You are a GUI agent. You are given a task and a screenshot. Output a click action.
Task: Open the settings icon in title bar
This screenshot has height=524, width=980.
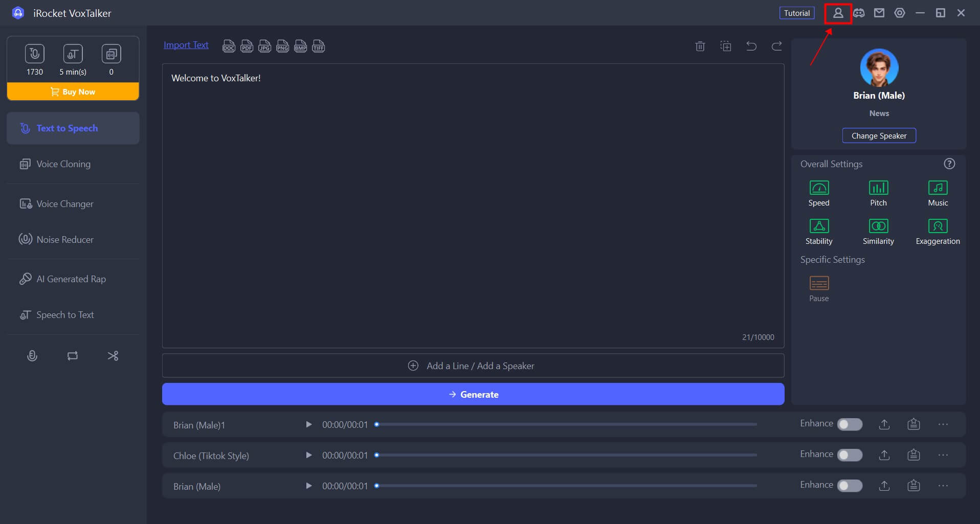(x=900, y=13)
